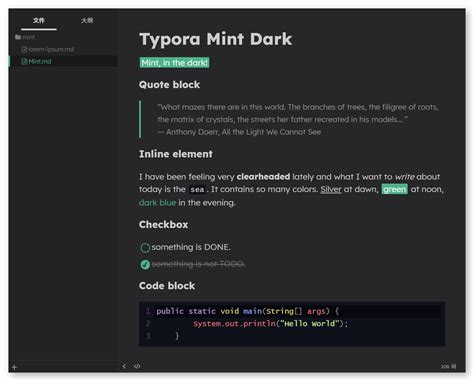Viewport: 474px width, 381px height.
Task: Click the highlighted 'green' word
Action: 394,189
